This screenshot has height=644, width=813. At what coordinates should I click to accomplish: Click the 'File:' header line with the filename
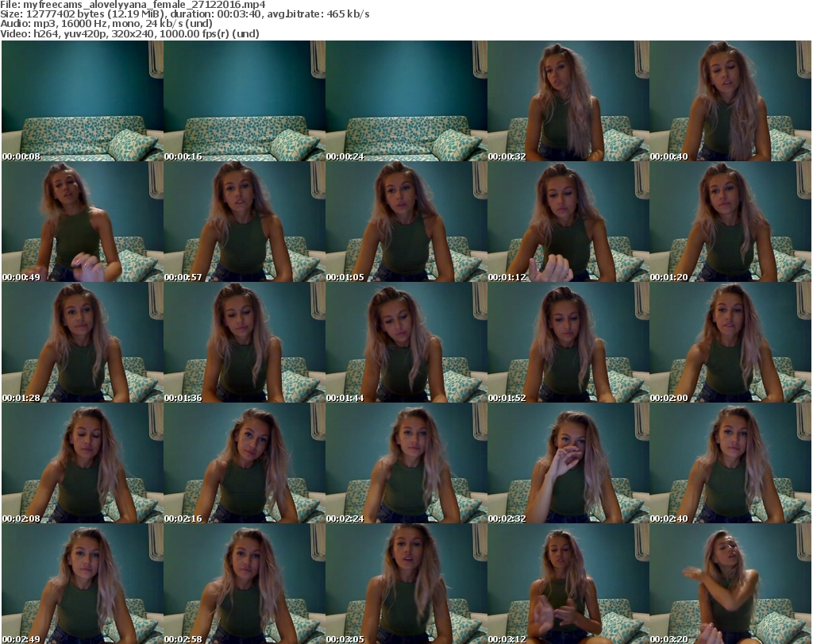(x=133, y=5)
